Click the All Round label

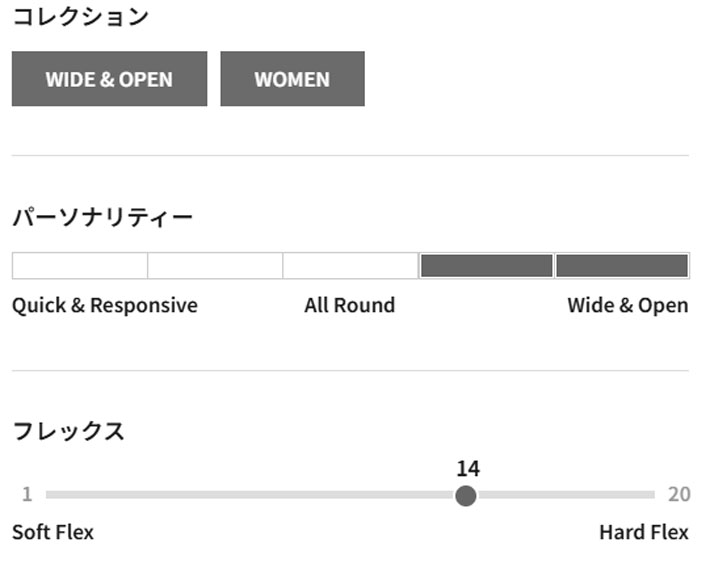coord(349,306)
